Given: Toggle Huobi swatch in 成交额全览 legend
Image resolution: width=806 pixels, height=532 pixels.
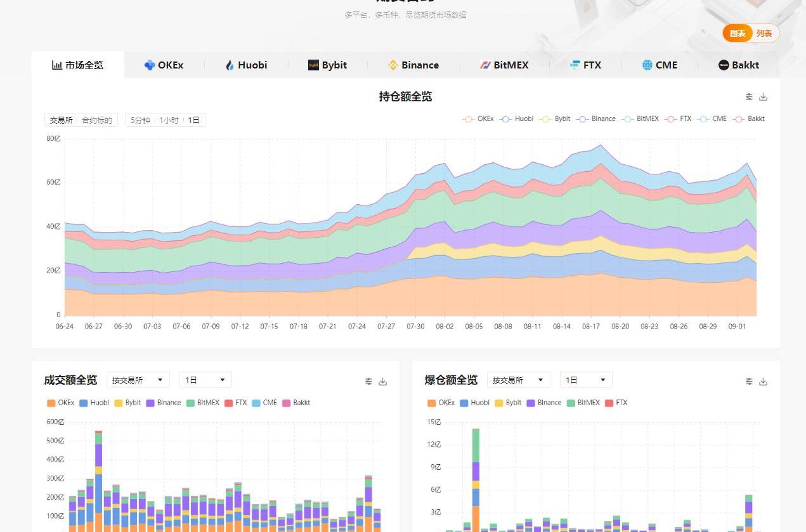Looking at the screenshot, I should click(x=83, y=403).
